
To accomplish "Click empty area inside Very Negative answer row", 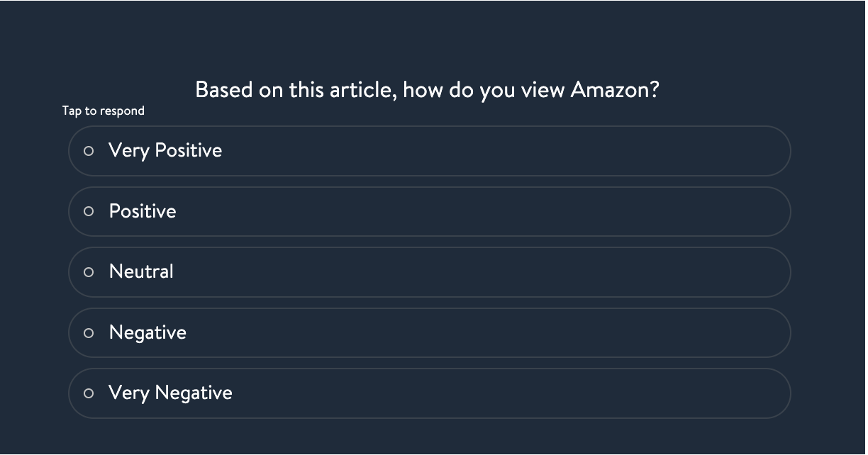I will [x=496, y=393].
